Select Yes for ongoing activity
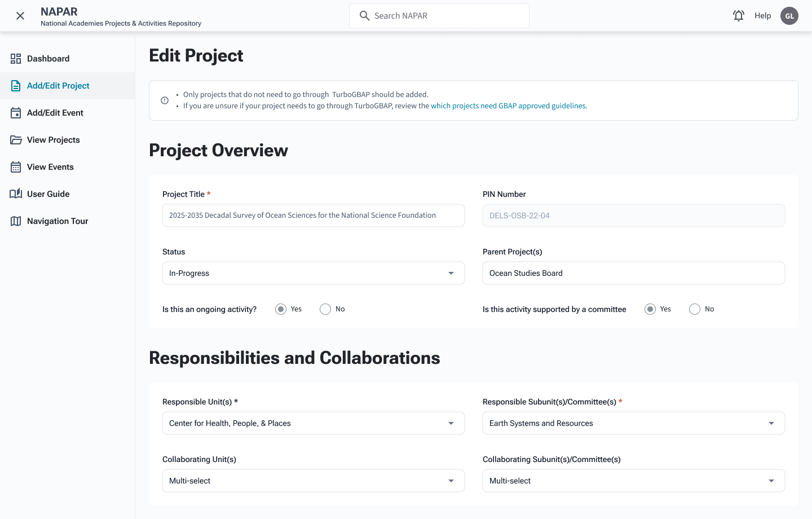Viewport: 812px width, 519px height. [281, 309]
